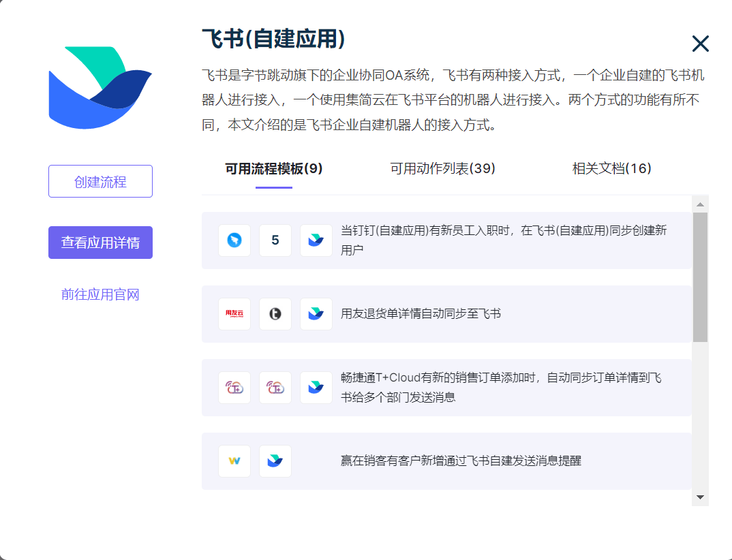Switch to 可用动作列表(39) tab

click(x=442, y=169)
